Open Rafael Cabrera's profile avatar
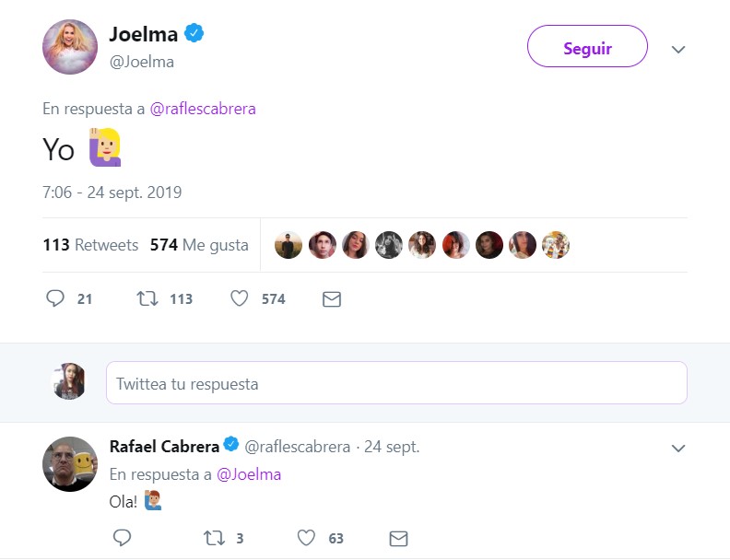 click(x=70, y=463)
